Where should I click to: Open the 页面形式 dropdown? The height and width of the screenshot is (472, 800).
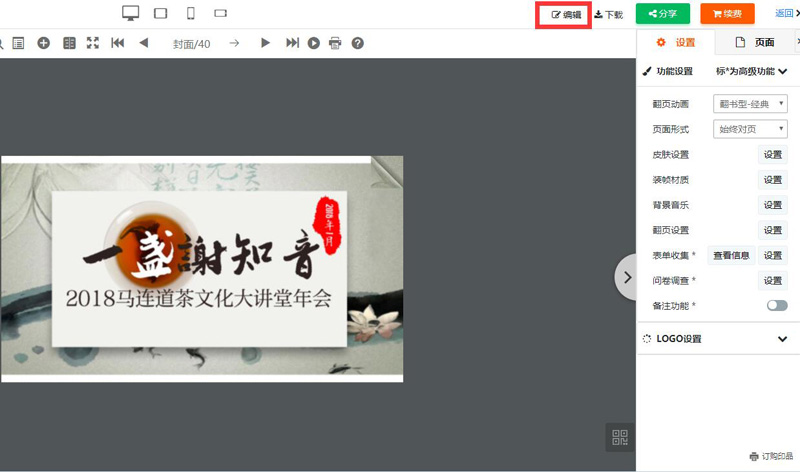click(x=750, y=129)
